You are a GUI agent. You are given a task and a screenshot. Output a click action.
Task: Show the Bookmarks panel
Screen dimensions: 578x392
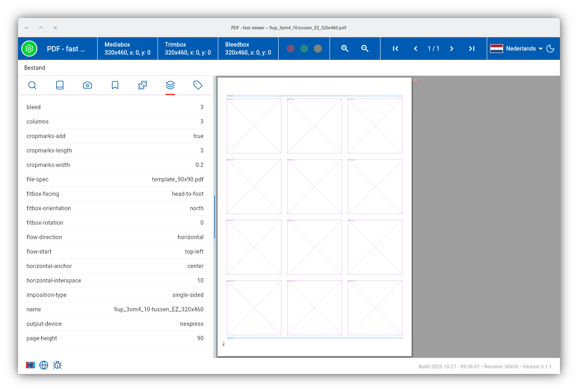[115, 85]
